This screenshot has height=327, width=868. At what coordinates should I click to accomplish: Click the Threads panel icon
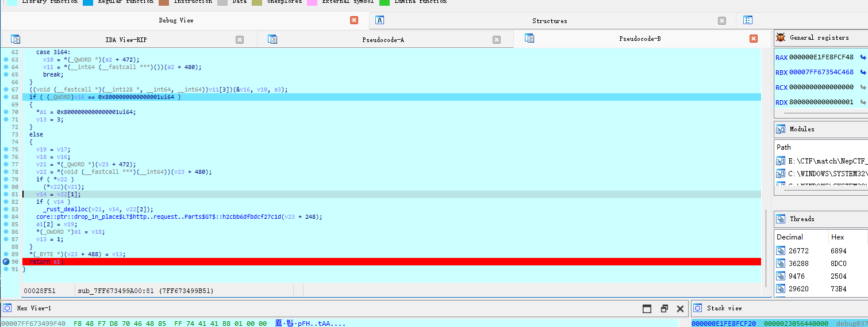(x=781, y=219)
